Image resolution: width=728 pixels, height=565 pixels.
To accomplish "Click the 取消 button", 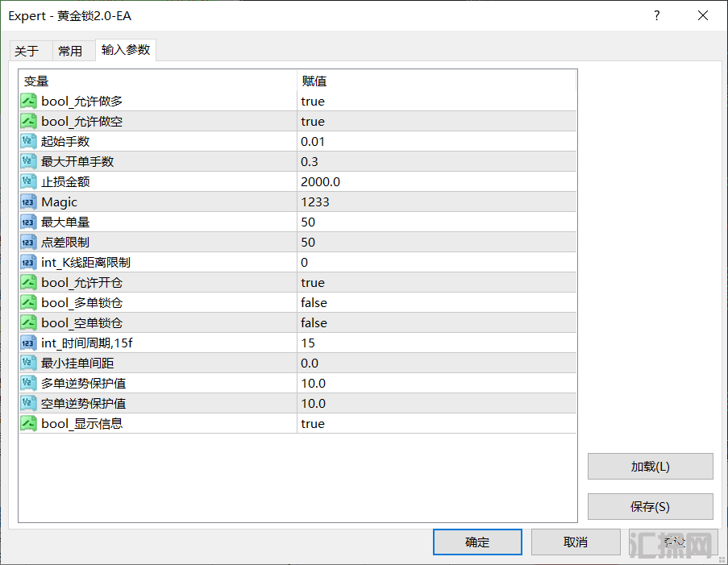I will (576, 542).
